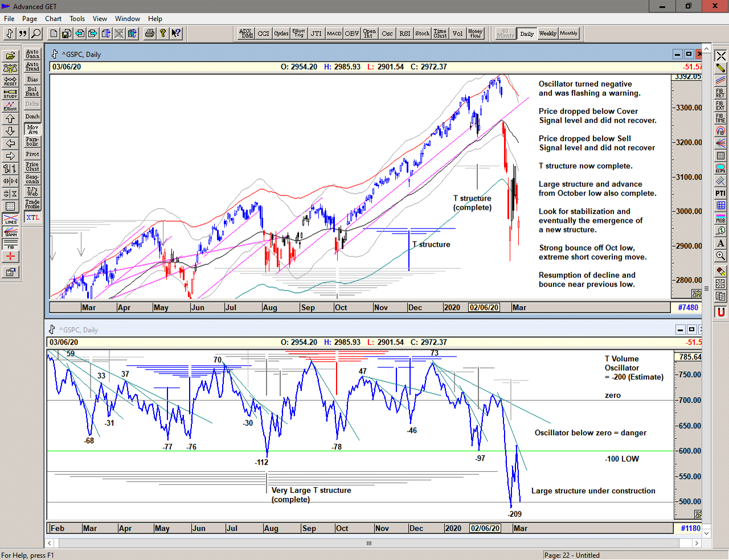Toggle the XTL study button
729x560 pixels.
pyautogui.click(x=32, y=218)
